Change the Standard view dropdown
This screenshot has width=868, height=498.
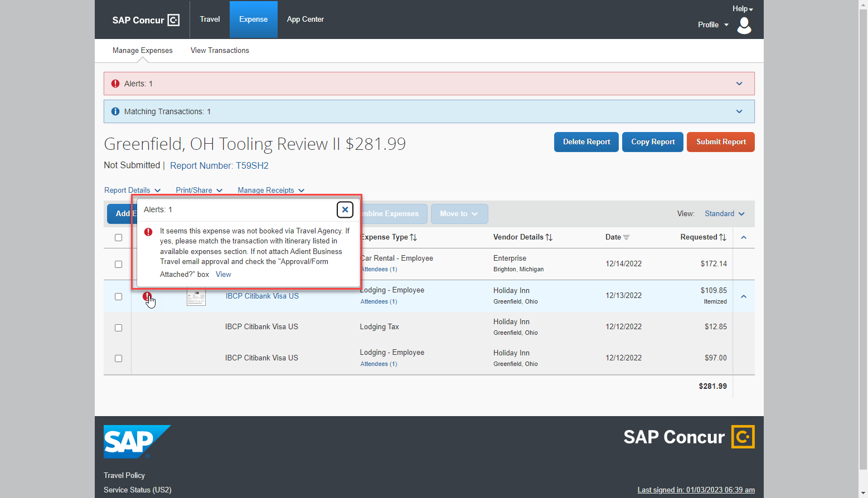(725, 214)
